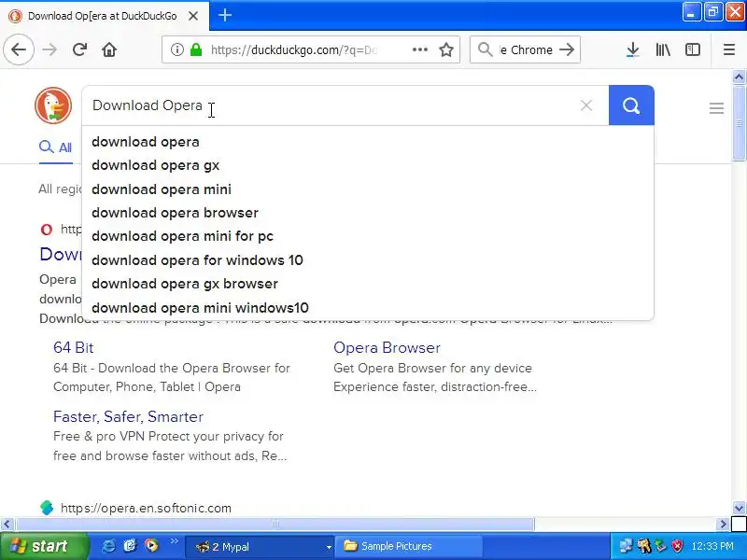Click the horizontal scrollbar thumb
Viewport: 747px width, 560px height.
[275, 525]
